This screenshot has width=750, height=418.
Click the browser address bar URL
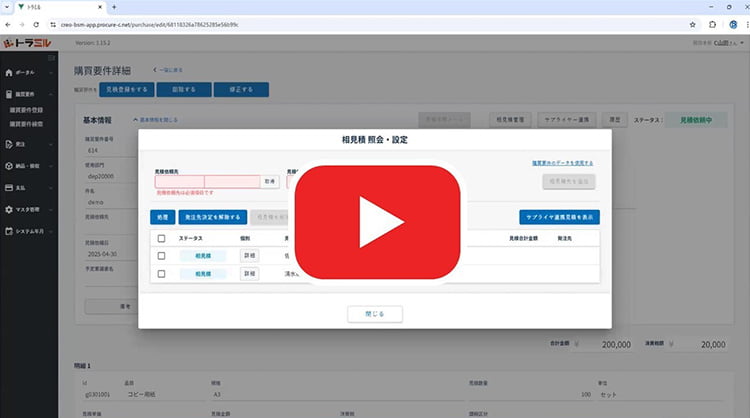click(149, 24)
